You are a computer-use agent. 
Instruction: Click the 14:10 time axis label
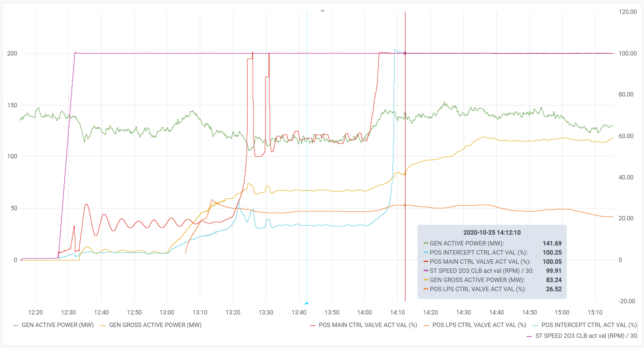point(398,312)
